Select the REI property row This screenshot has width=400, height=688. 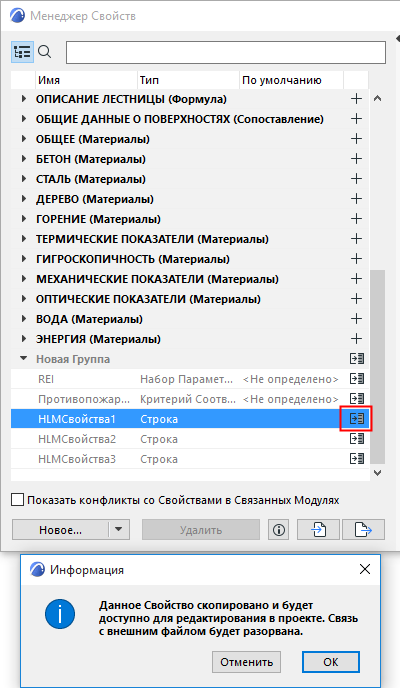point(189,379)
